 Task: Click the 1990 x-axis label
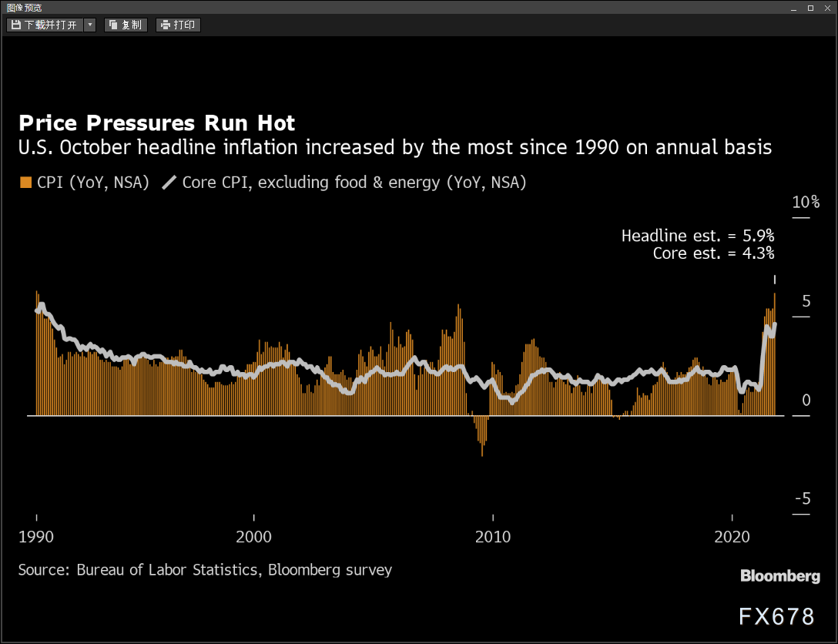[35, 537]
